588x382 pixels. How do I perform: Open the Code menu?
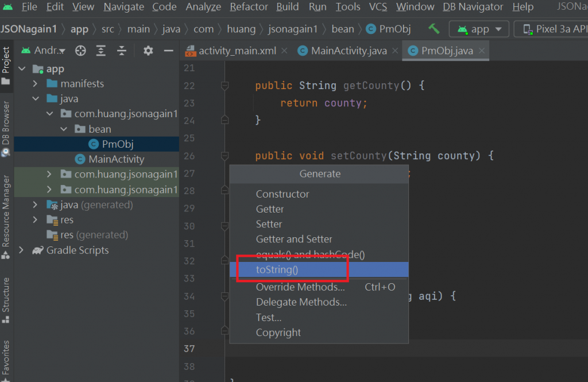click(x=164, y=7)
